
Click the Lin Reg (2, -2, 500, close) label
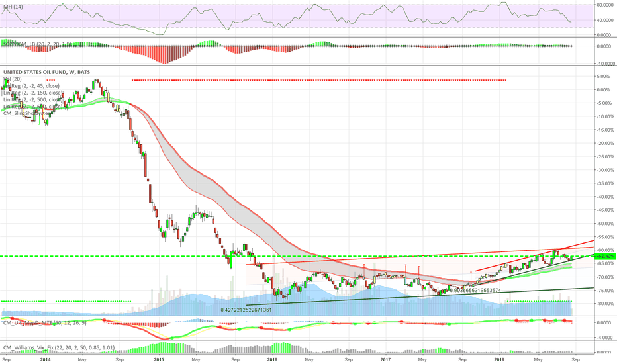pyautogui.click(x=32, y=99)
